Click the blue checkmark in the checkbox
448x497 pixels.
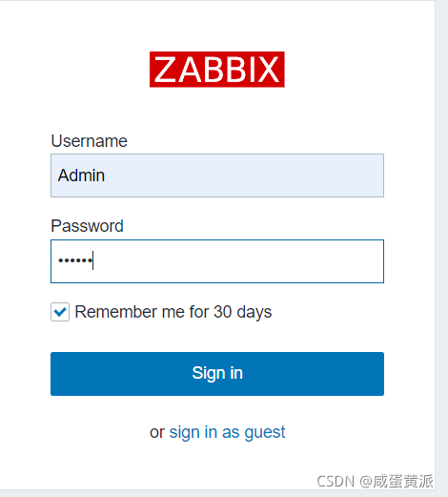click(60, 312)
